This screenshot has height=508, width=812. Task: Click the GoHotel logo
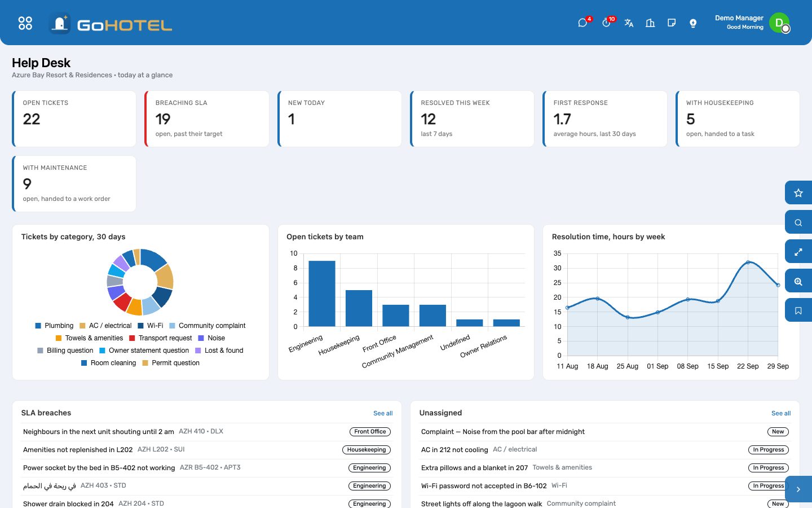click(111, 24)
